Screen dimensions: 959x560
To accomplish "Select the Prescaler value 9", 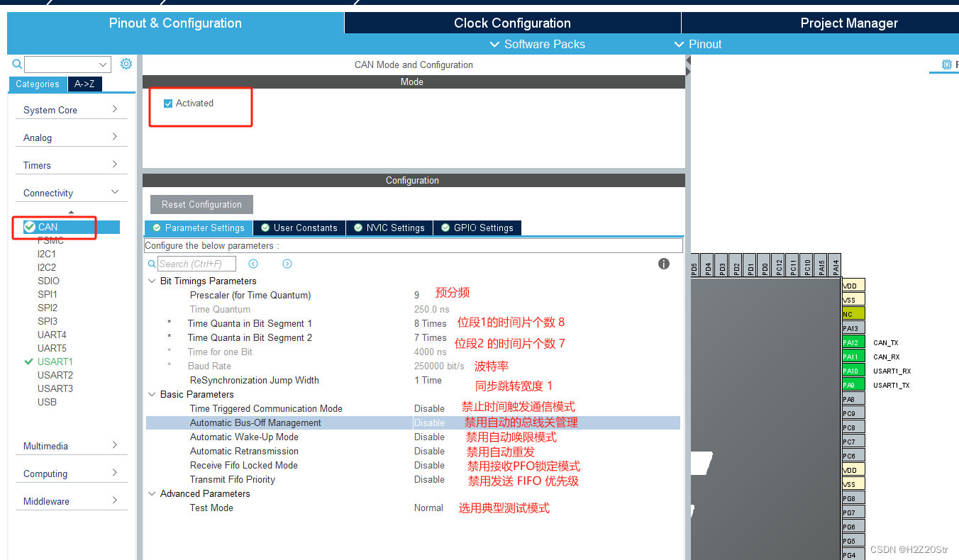I will pos(417,295).
